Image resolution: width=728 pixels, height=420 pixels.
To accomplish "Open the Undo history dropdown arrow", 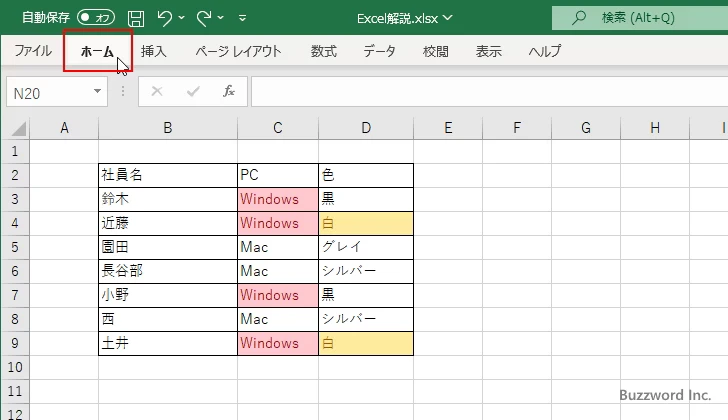I will tap(182, 18).
